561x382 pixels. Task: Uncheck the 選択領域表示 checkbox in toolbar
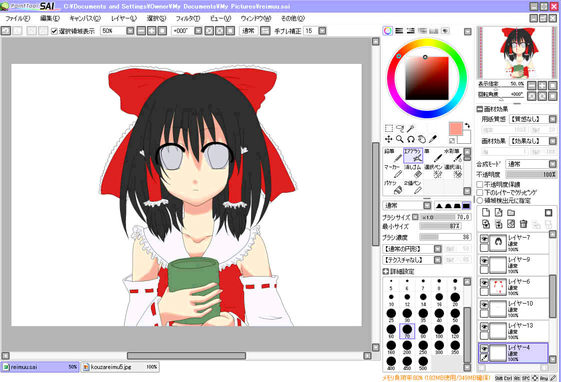54,31
